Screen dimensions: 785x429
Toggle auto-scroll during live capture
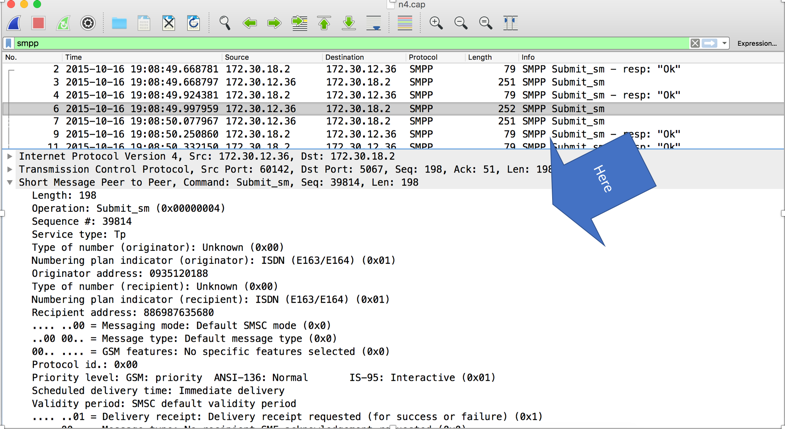tap(373, 23)
